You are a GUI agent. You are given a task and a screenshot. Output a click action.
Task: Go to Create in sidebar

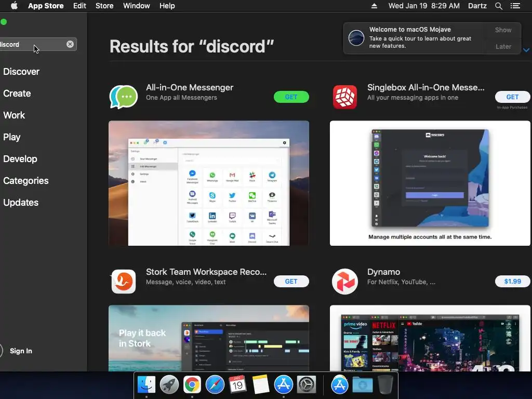click(x=17, y=94)
